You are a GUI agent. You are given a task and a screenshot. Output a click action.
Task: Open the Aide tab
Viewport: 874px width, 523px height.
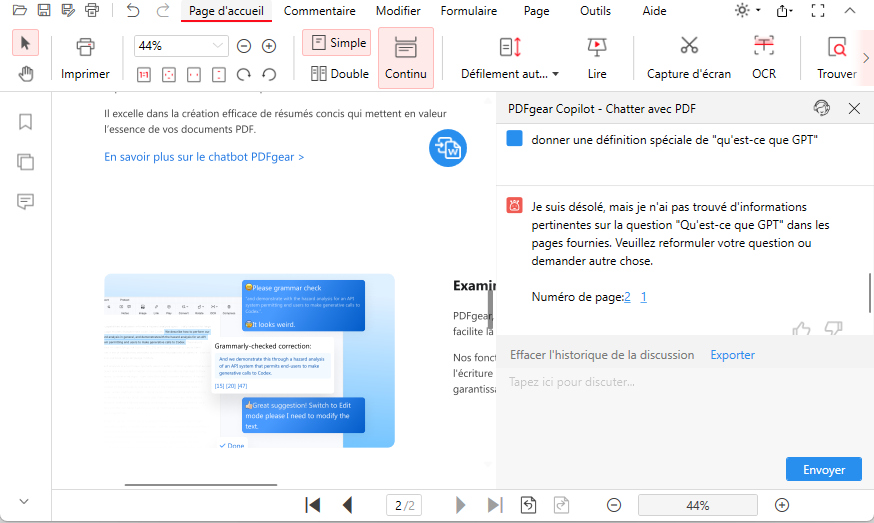pyautogui.click(x=654, y=11)
